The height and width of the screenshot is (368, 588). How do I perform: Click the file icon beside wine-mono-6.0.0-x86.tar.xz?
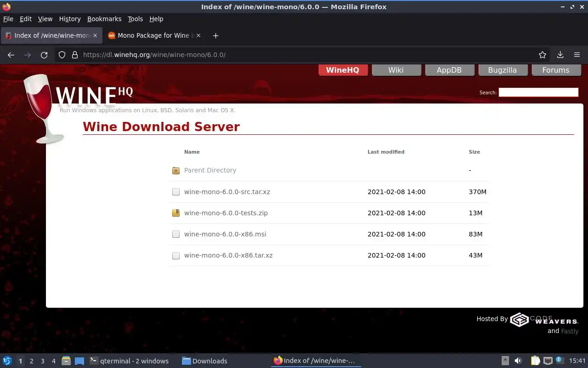click(176, 255)
